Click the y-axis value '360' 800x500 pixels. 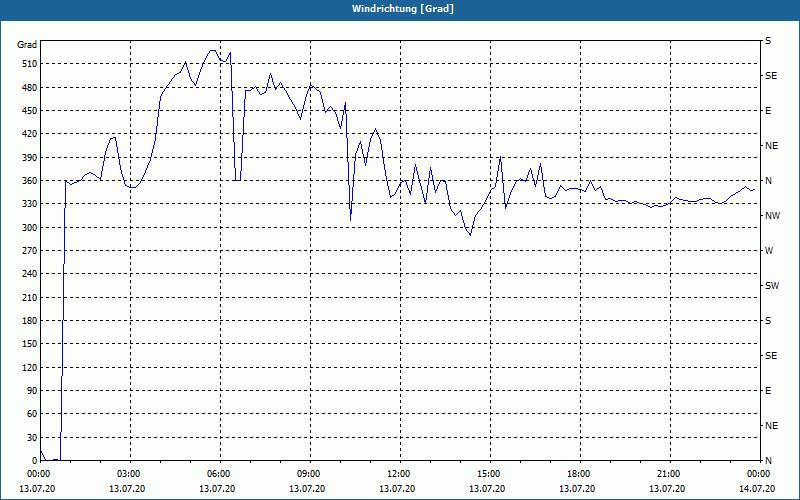[30, 181]
